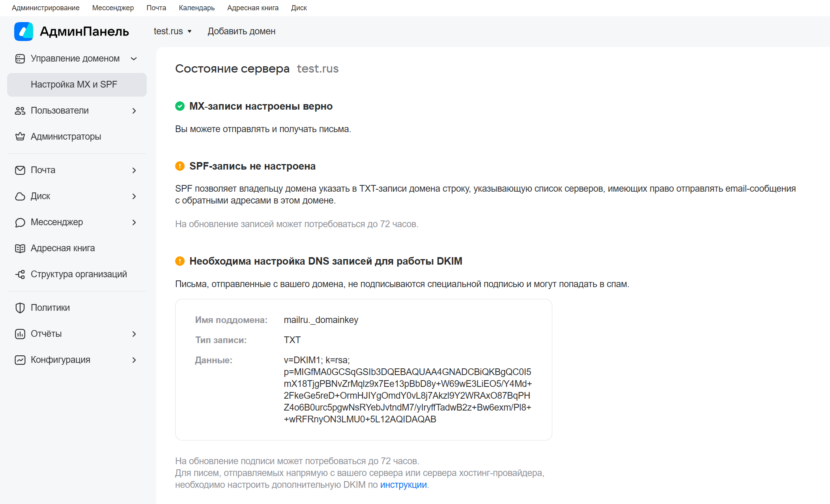
Task: Click the Диск cloud sidebar icon
Action: coord(20,196)
